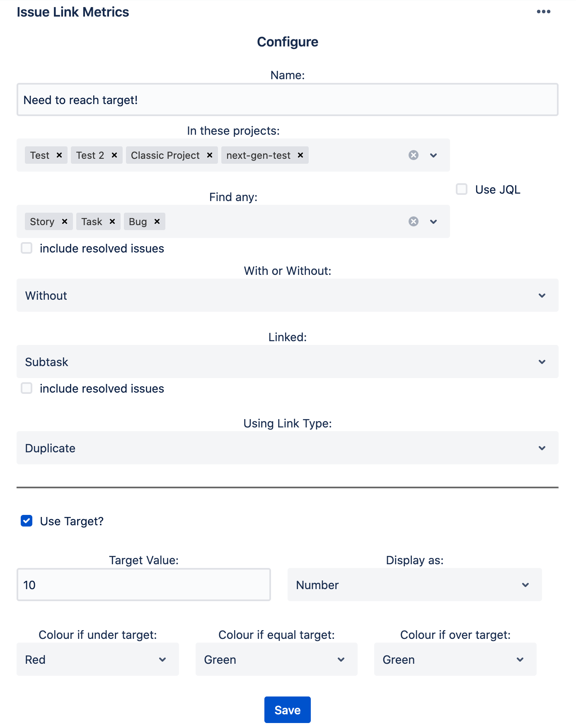Expand the Using Link Type dropdown
Screen dimensions: 576x728
pyautogui.click(x=287, y=448)
